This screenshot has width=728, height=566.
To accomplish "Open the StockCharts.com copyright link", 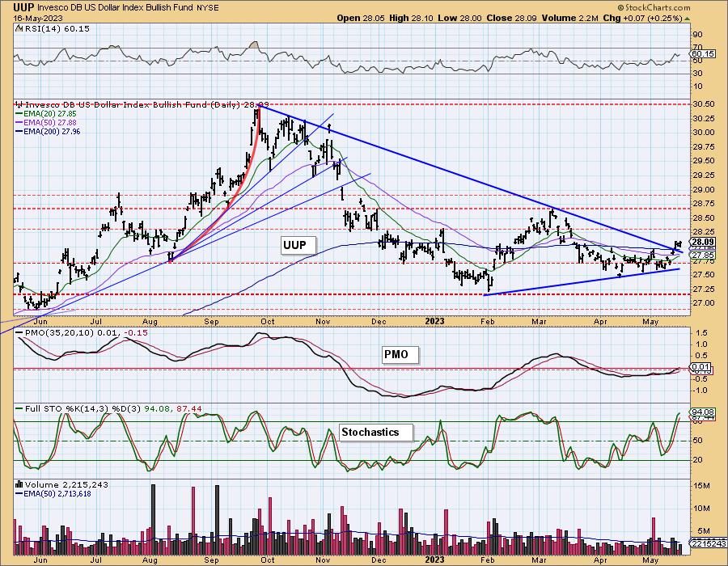I will pyautogui.click(x=654, y=7).
